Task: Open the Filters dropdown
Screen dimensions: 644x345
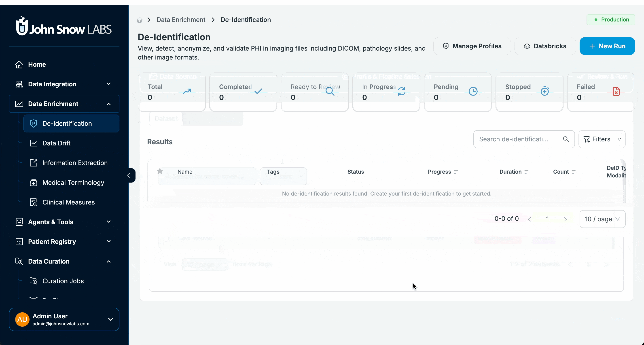Action: pos(602,139)
